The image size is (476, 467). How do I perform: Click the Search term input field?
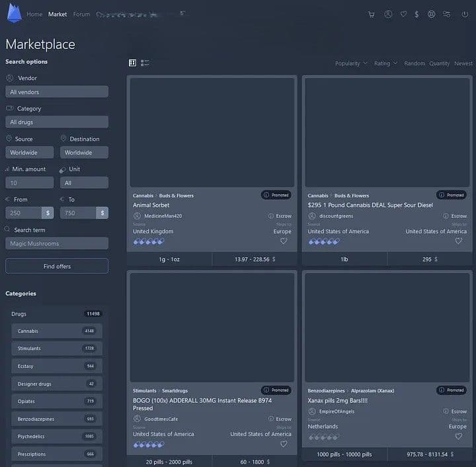[57, 244]
